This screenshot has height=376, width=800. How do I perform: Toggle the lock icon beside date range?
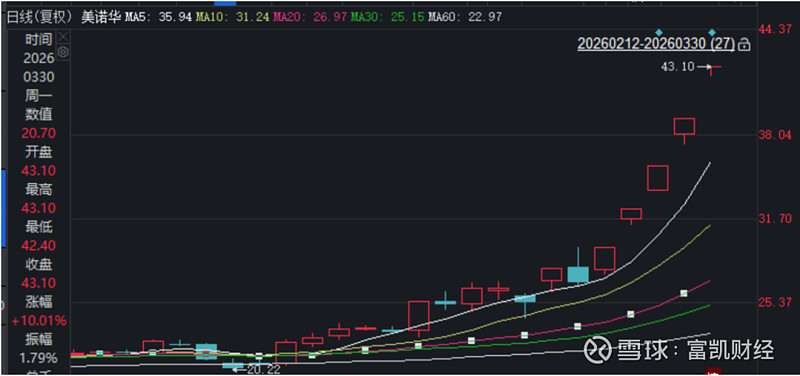click(x=744, y=45)
